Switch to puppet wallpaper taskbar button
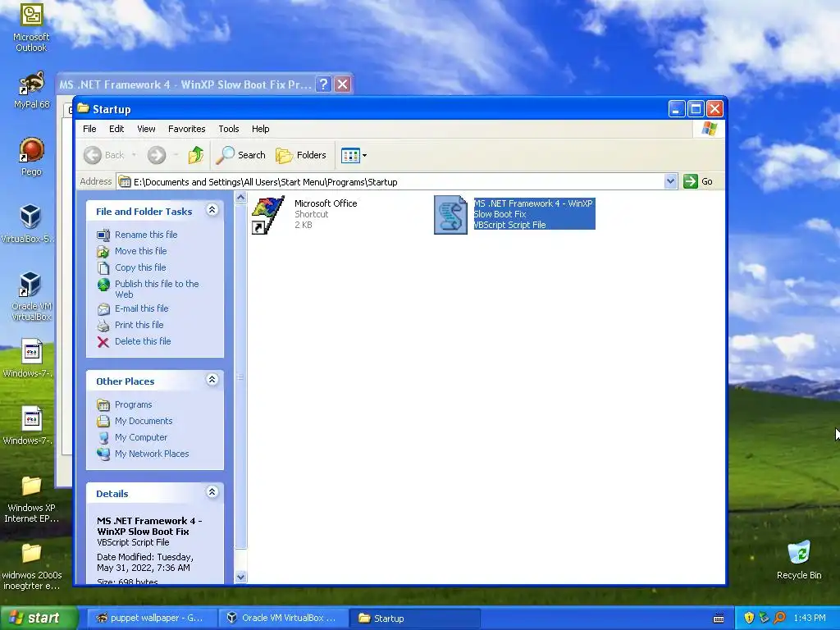 pyautogui.click(x=150, y=619)
